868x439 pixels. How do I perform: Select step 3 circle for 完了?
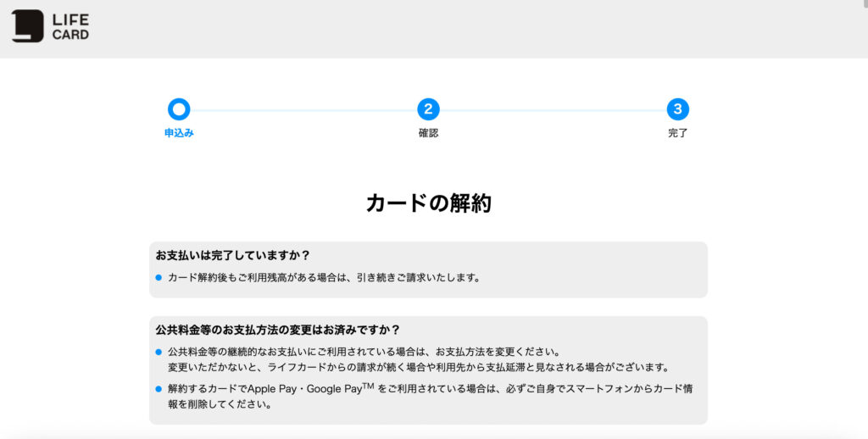pyautogui.click(x=677, y=109)
